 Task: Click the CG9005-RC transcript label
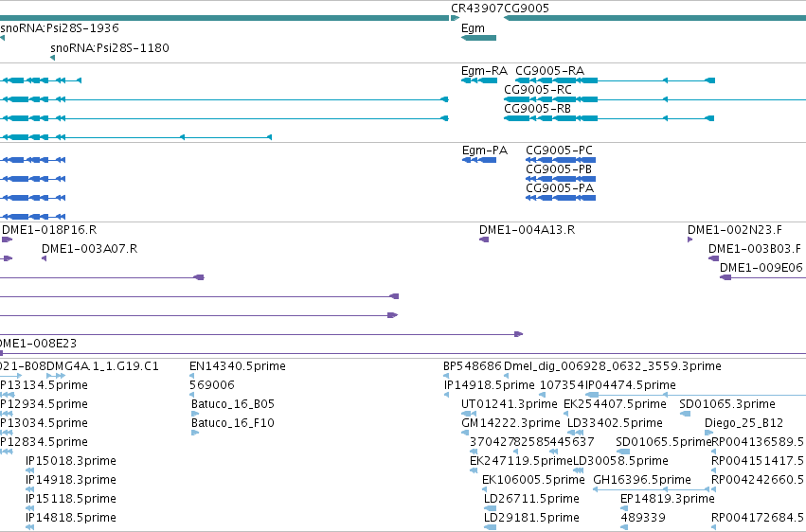point(538,89)
